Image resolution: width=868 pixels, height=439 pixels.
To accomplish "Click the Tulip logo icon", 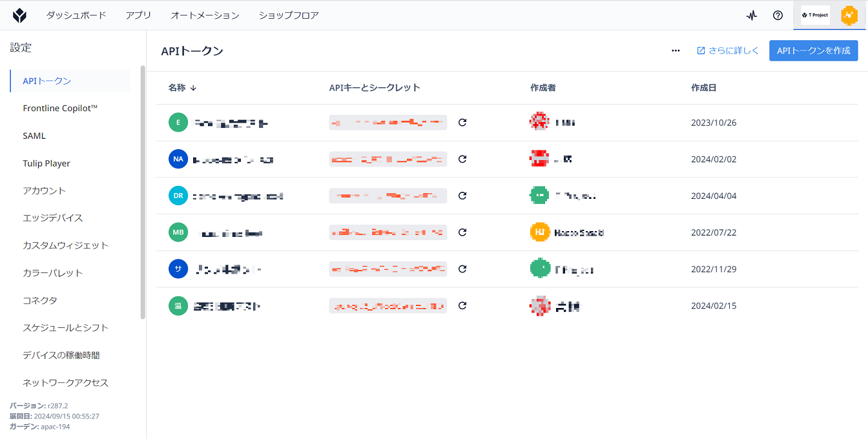I will coord(21,15).
